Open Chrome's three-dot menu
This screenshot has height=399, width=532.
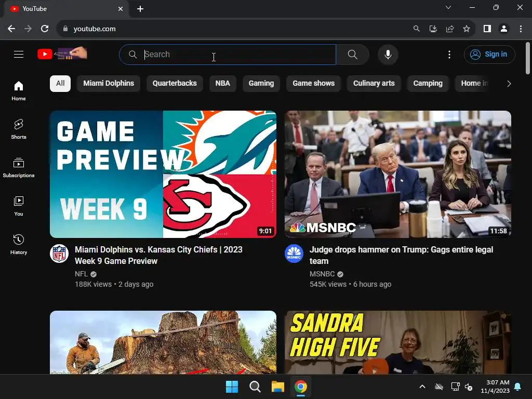click(x=521, y=29)
